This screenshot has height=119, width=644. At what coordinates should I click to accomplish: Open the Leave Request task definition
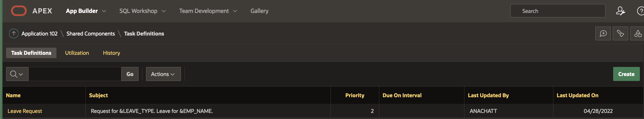tap(25, 111)
